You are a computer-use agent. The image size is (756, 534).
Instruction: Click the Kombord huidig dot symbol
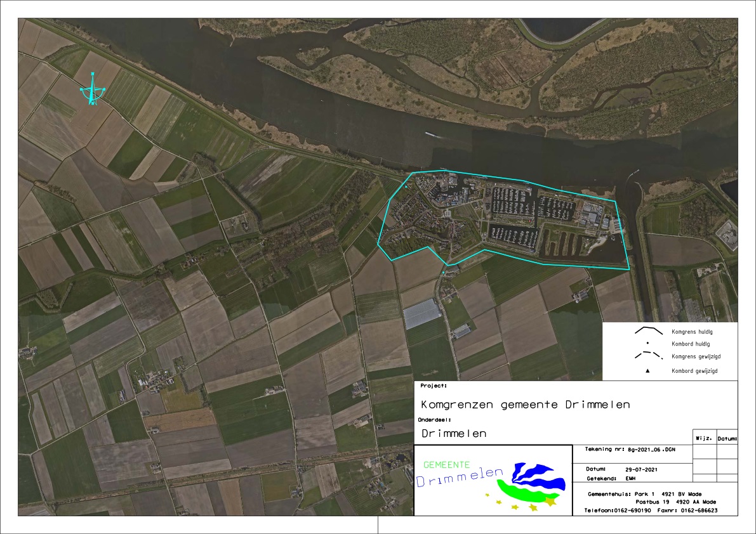click(x=647, y=344)
